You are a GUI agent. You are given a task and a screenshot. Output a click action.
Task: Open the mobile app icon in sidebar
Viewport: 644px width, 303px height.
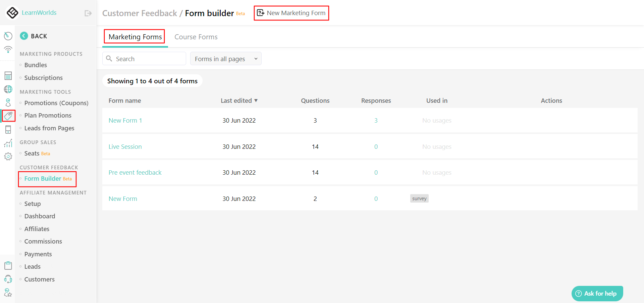8,129
